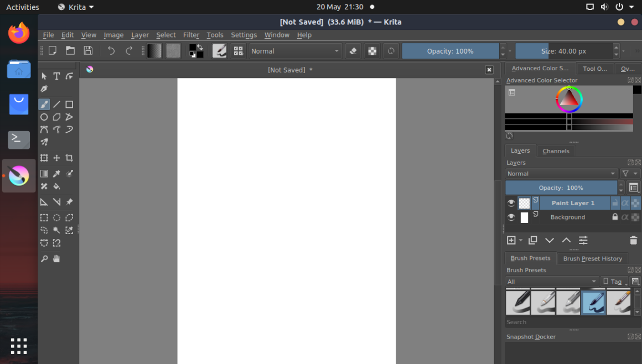Hide the Background layer
The width and height of the screenshot is (642, 364).
tap(511, 217)
